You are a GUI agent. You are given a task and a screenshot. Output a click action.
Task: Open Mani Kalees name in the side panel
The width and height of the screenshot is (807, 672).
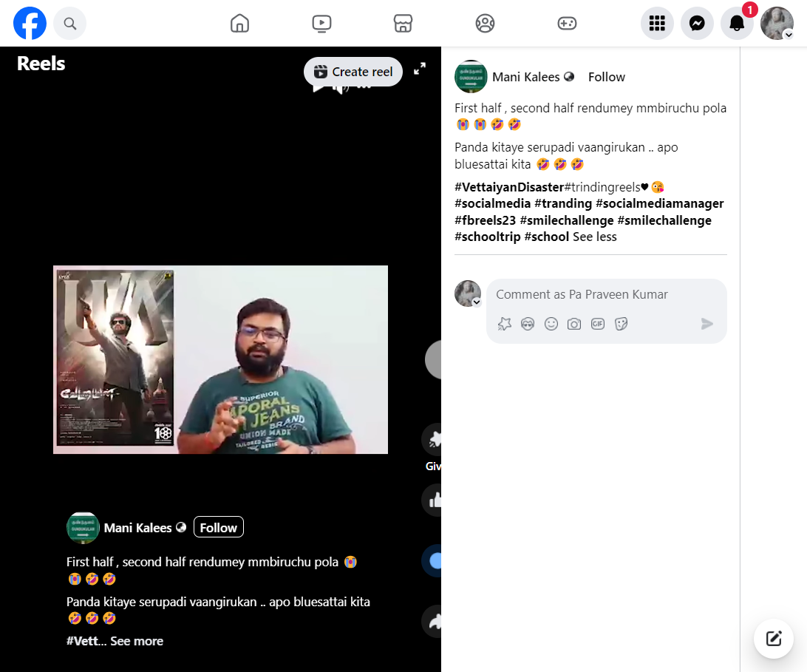(x=526, y=77)
